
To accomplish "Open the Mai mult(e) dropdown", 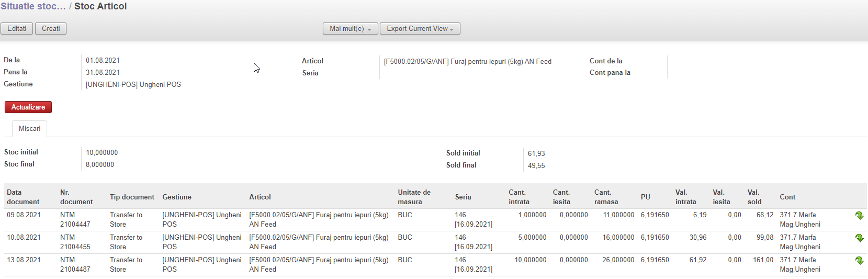I will coord(350,29).
